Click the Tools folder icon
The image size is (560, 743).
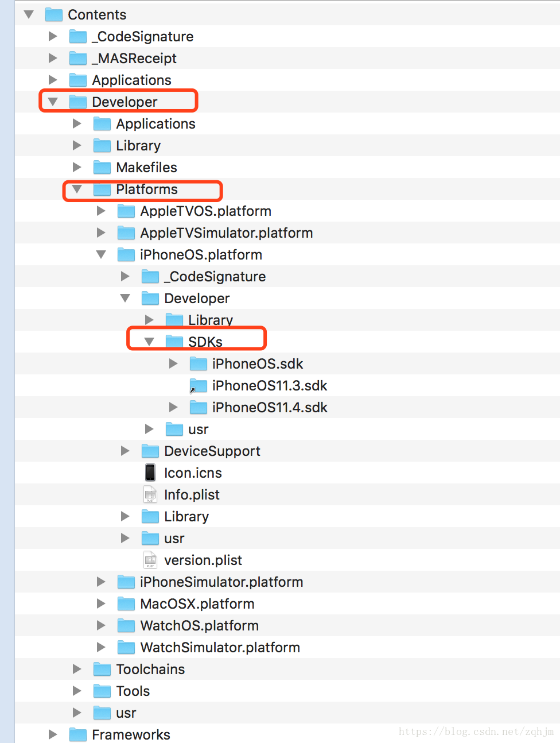tap(102, 691)
